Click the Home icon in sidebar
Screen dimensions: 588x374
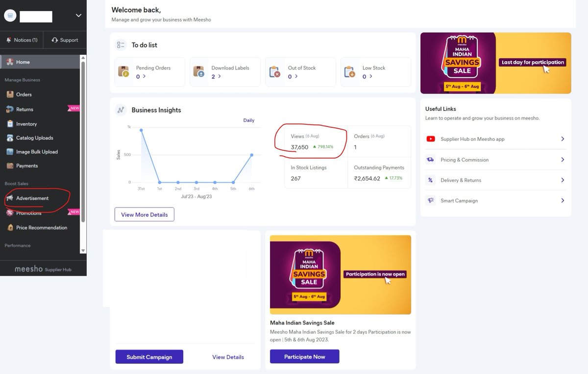(x=10, y=62)
